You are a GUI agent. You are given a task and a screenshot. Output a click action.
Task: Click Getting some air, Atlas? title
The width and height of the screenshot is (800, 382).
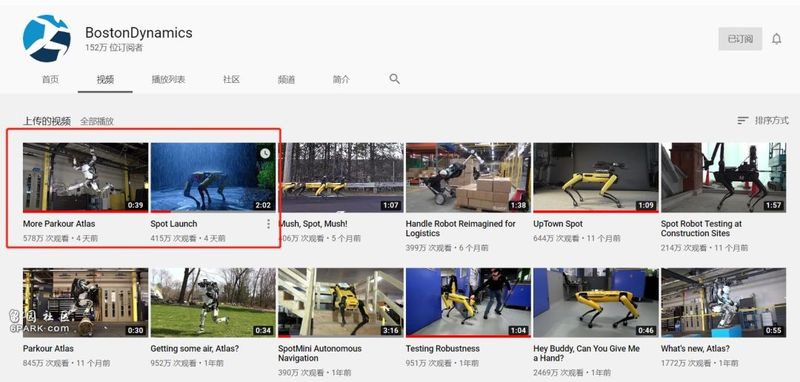194,348
